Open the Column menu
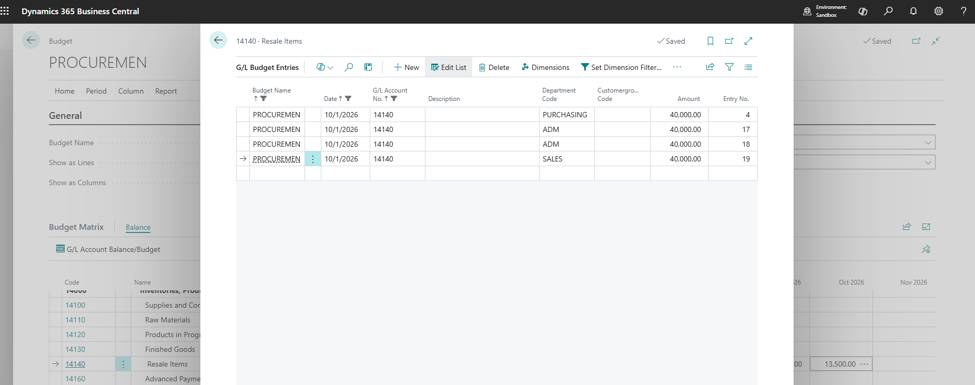The image size is (975, 385). 131,91
